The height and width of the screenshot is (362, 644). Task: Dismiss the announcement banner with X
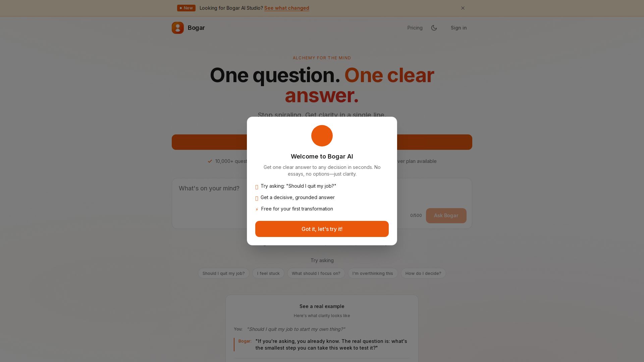[463, 8]
